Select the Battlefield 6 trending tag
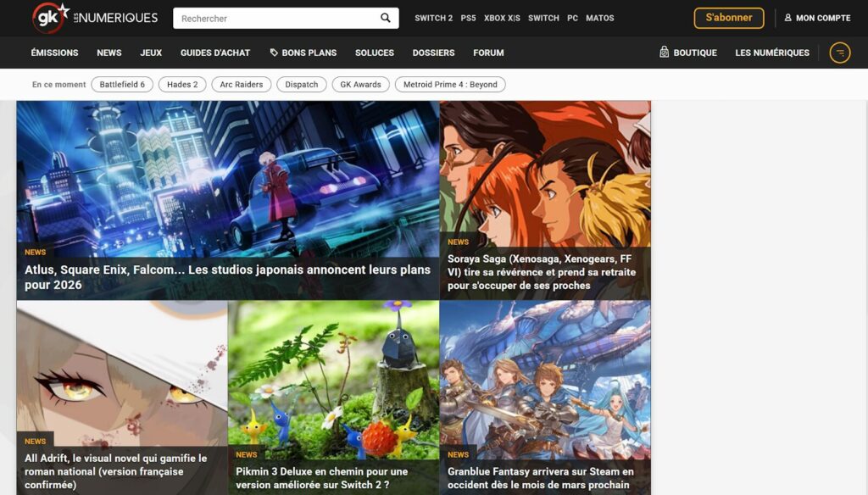 click(122, 85)
